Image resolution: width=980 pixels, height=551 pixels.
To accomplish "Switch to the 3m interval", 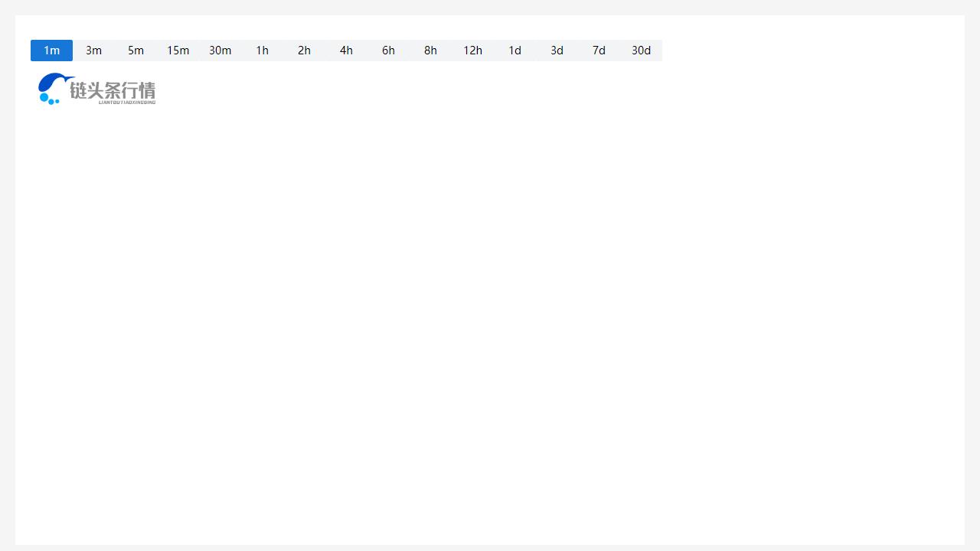I will pos(93,51).
